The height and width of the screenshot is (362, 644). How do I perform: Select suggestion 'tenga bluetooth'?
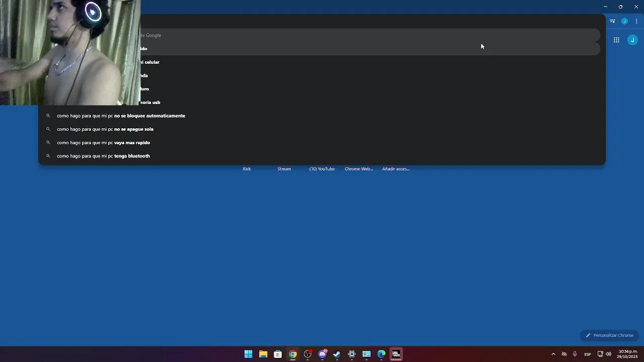pos(322,156)
